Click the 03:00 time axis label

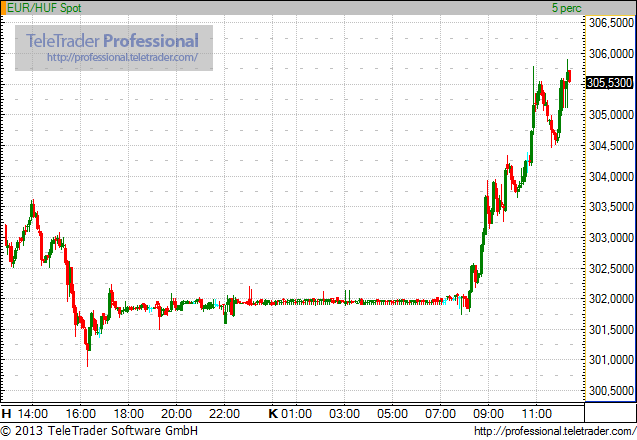tap(344, 414)
